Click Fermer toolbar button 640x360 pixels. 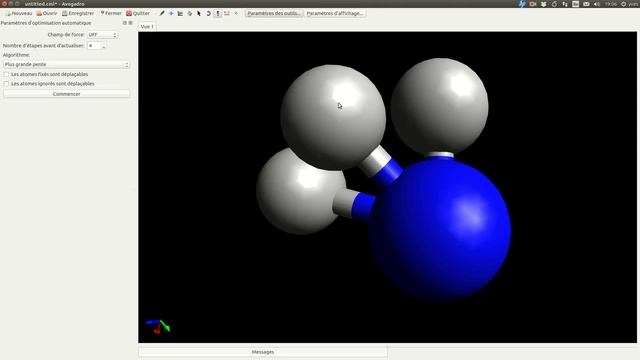click(x=111, y=13)
